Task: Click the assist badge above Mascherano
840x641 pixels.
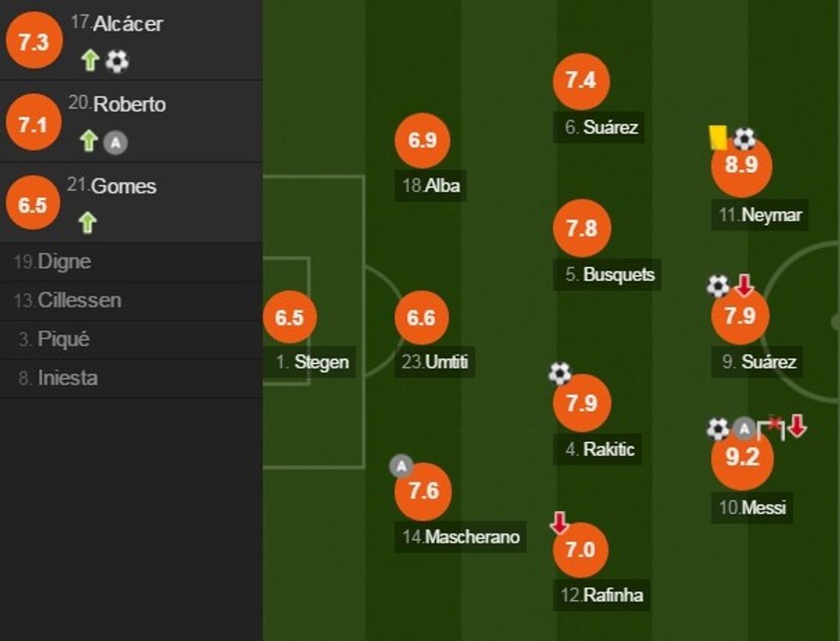Action: [x=401, y=466]
